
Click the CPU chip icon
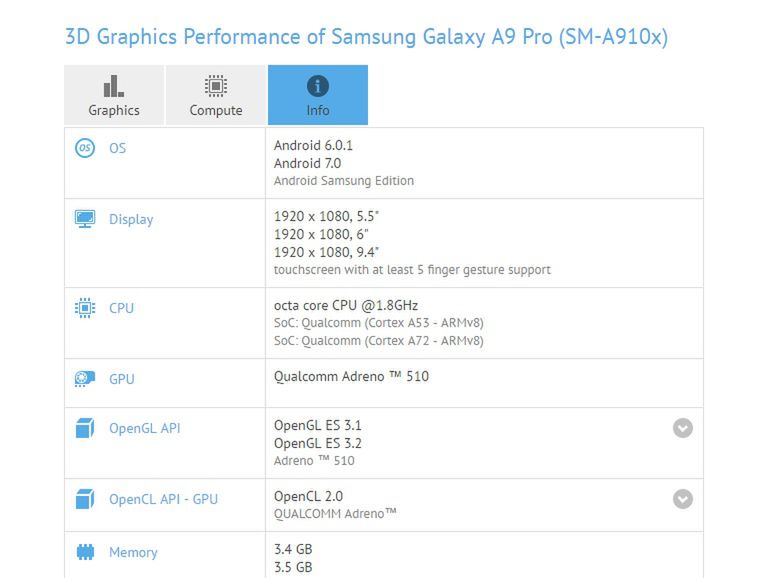tap(85, 308)
